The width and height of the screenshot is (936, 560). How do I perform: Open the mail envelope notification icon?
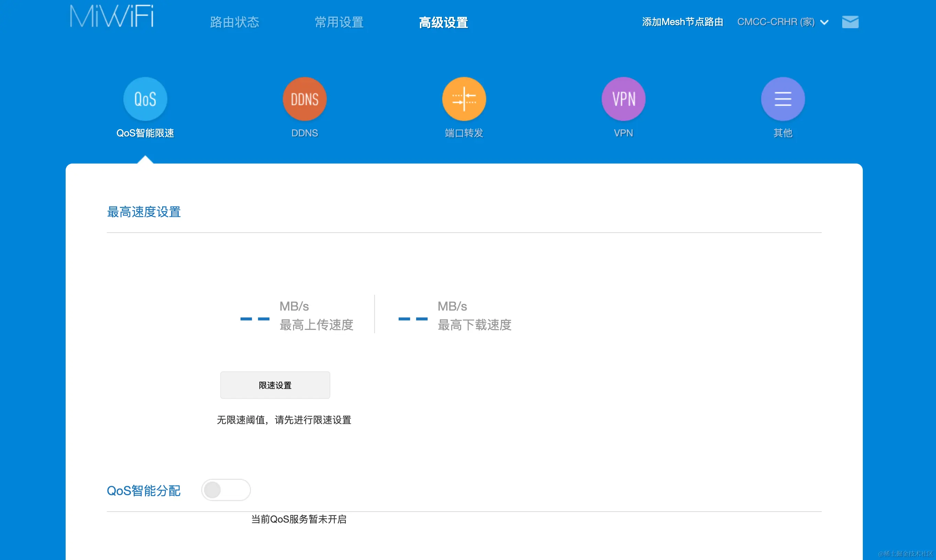click(850, 22)
